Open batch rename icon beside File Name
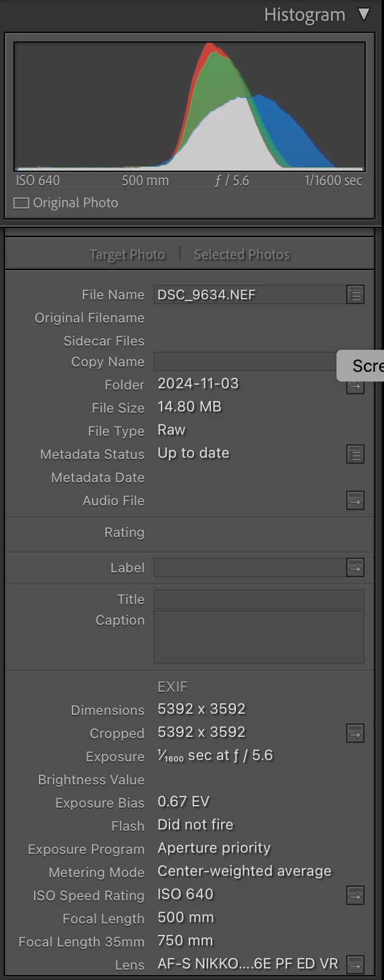Screen dimensions: 384x980 355,295
